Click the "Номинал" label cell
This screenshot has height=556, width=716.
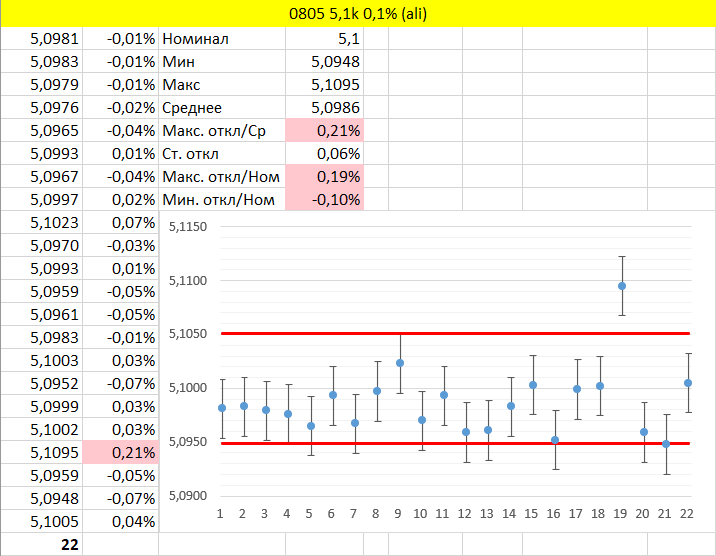click(x=222, y=39)
